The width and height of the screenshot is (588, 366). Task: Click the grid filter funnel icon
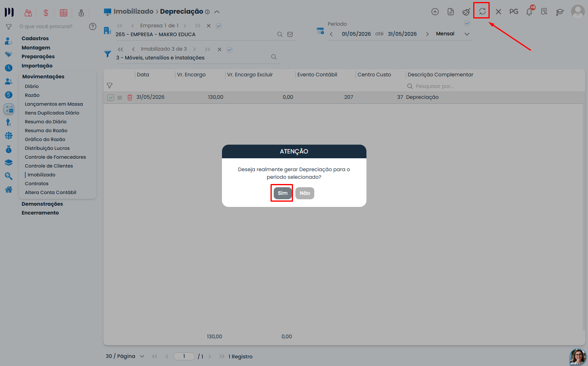pos(110,86)
